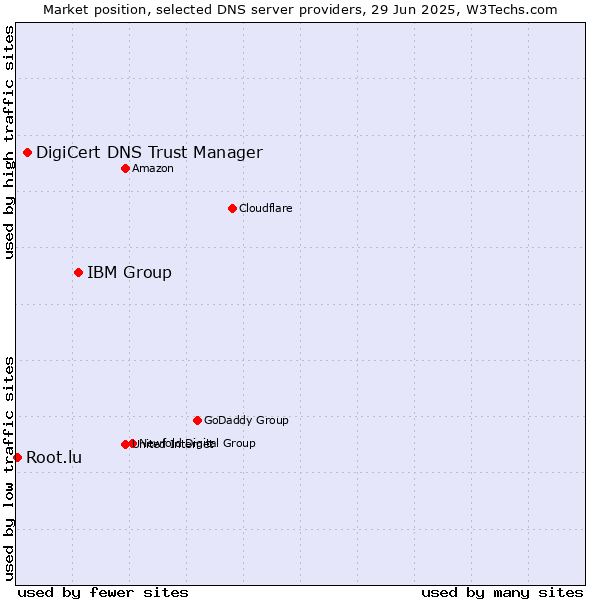
Task: Click the 'Cloudflare' label text
Action: click(266, 208)
